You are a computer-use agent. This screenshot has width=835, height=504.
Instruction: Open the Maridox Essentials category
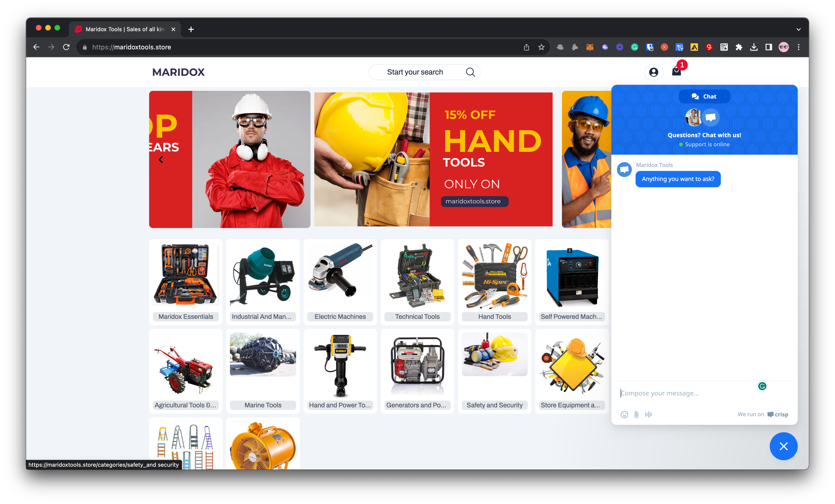pyautogui.click(x=186, y=282)
